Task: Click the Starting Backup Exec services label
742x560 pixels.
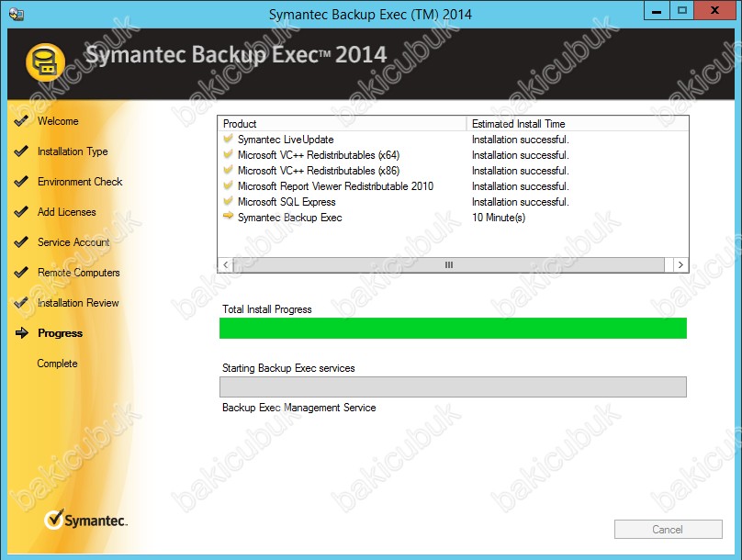Action: point(288,368)
